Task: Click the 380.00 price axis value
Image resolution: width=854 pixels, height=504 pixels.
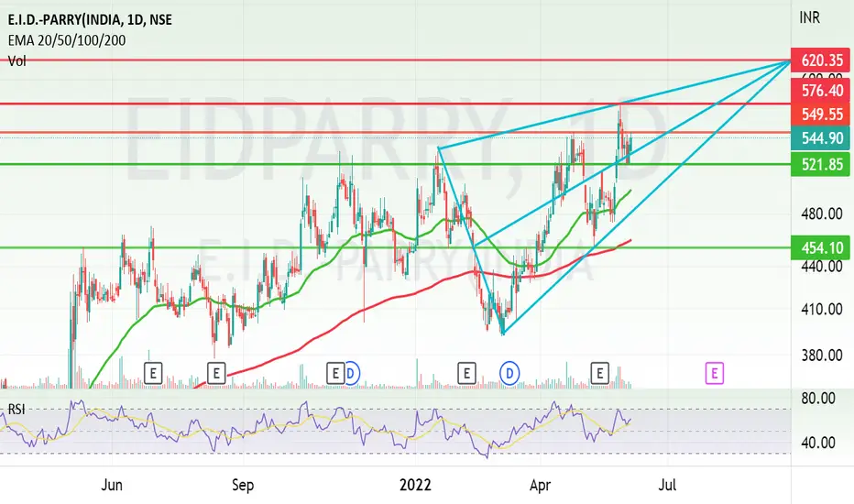Action: coord(822,356)
